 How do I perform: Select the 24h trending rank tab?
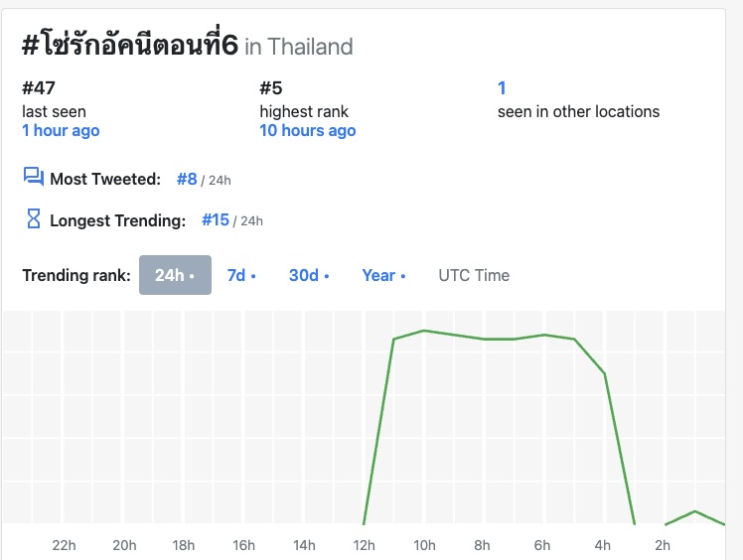[x=175, y=275]
